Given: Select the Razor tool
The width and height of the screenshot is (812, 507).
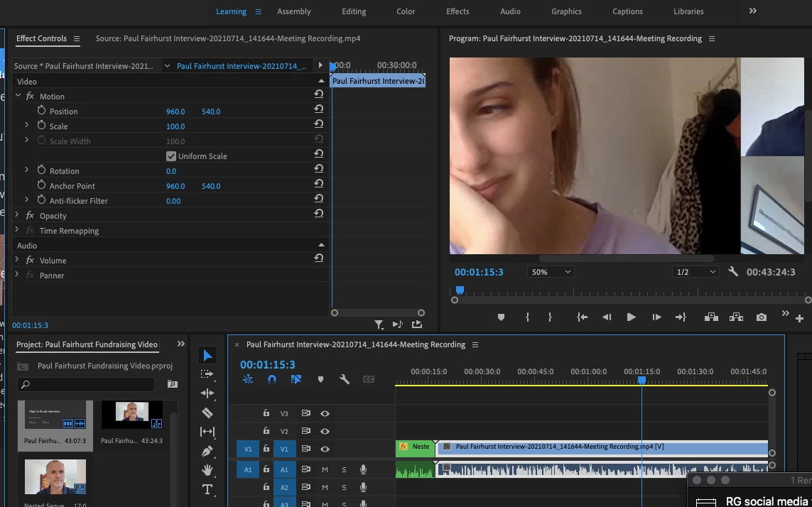Looking at the screenshot, I should coord(207,413).
